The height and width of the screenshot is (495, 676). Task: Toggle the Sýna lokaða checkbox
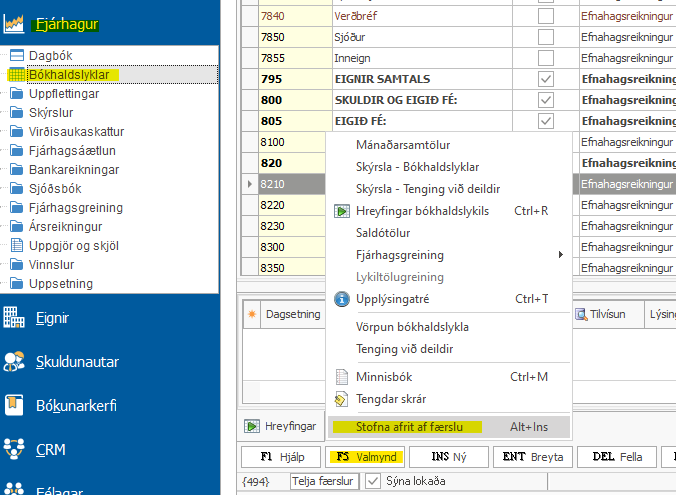point(373,481)
